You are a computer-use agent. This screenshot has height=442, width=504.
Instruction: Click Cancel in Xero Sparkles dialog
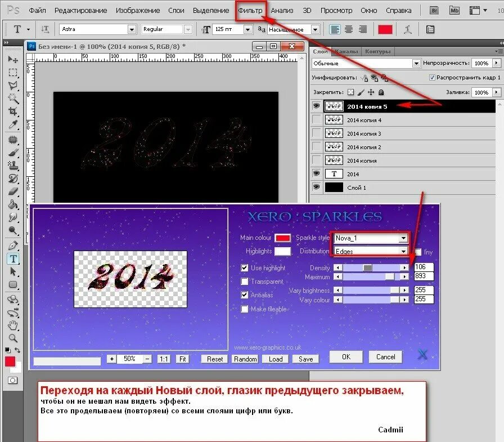click(x=386, y=357)
